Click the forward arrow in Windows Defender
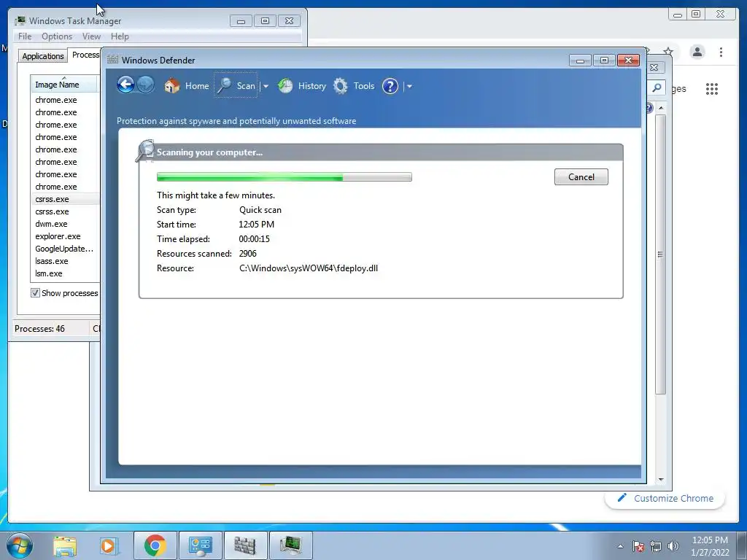 [146, 85]
